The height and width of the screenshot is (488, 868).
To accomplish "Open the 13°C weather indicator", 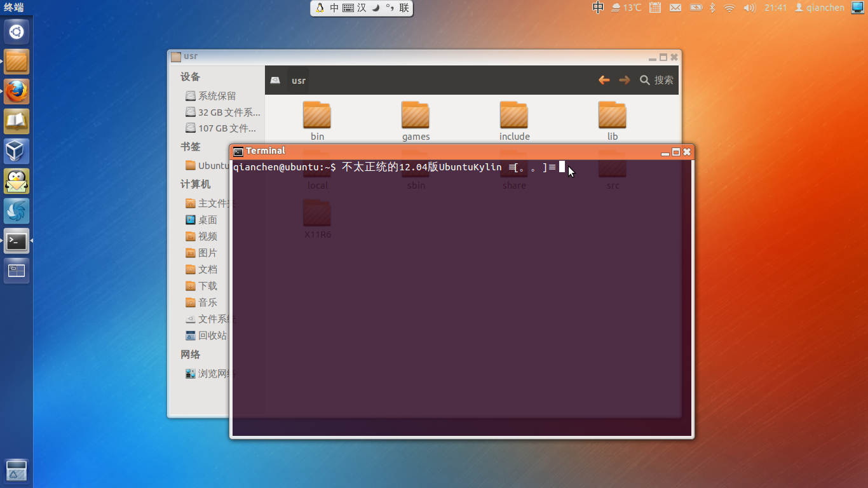I will [627, 8].
